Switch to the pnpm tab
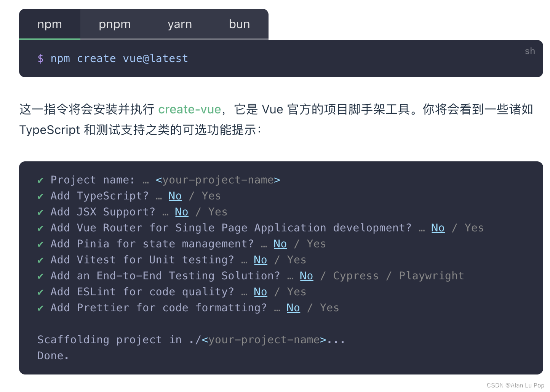 (115, 24)
